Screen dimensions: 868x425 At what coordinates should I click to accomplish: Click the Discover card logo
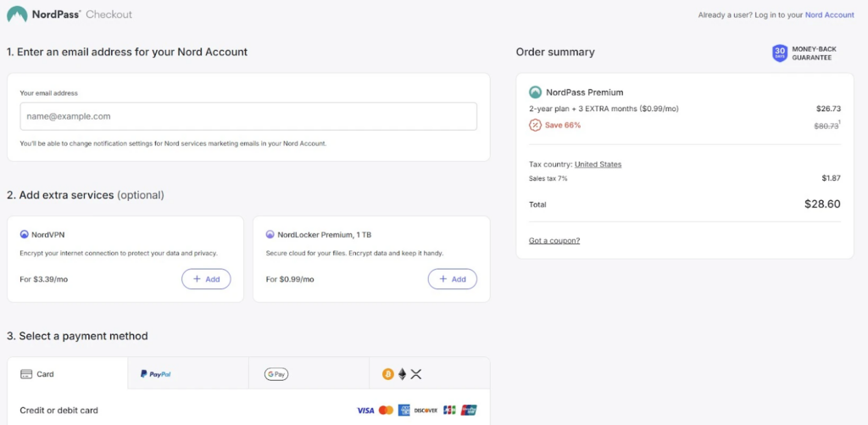[x=426, y=411]
